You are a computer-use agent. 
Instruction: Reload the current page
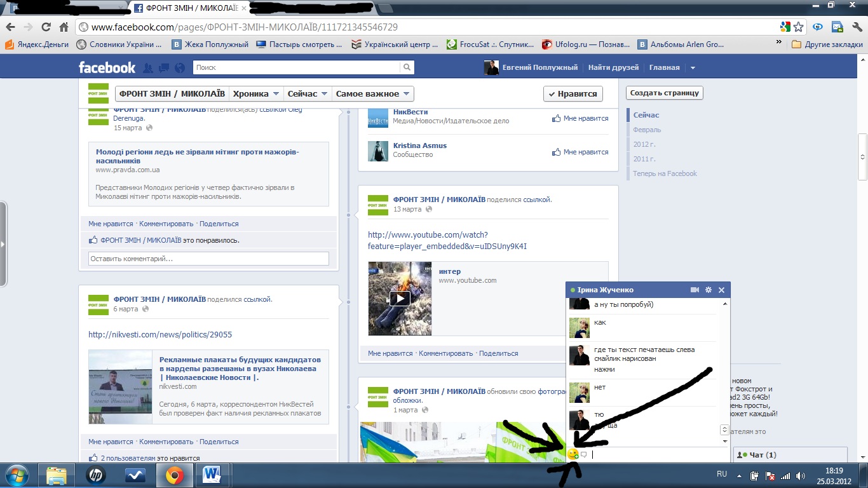[46, 27]
